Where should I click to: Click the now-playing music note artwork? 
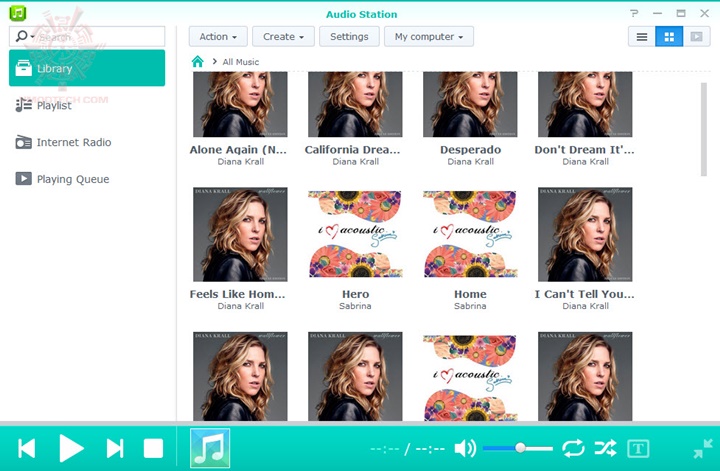click(210, 448)
